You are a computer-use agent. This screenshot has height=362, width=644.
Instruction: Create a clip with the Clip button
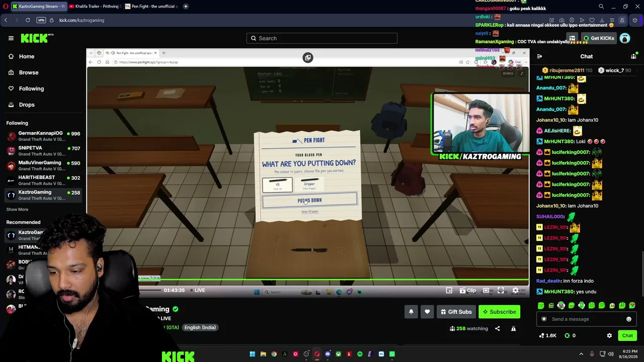468,291
